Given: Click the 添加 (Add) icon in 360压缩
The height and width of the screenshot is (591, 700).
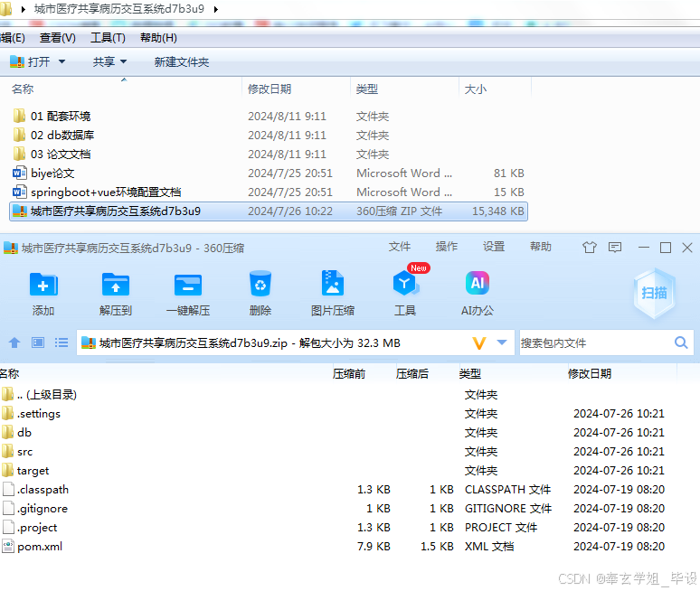Looking at the screenshot, I should tap(43, 285).
